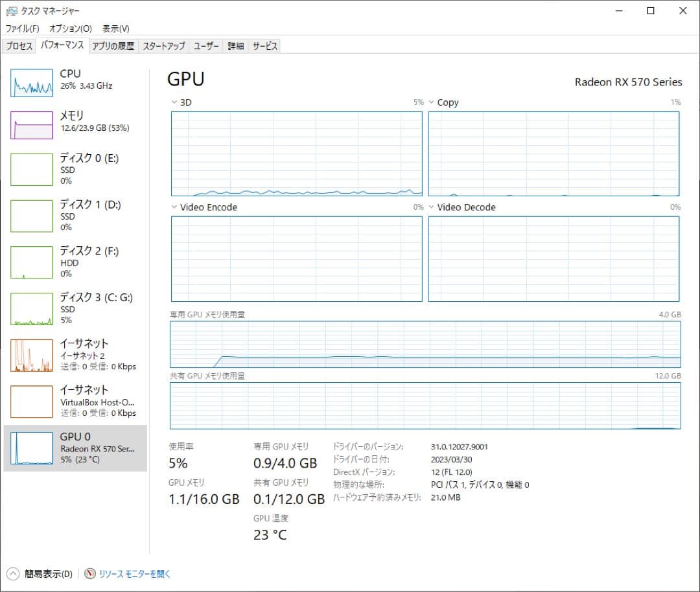Open the 3D graph selector dropdown
Image resolution: width=700 pixels, height=592 pixels.
pos(174,102)
